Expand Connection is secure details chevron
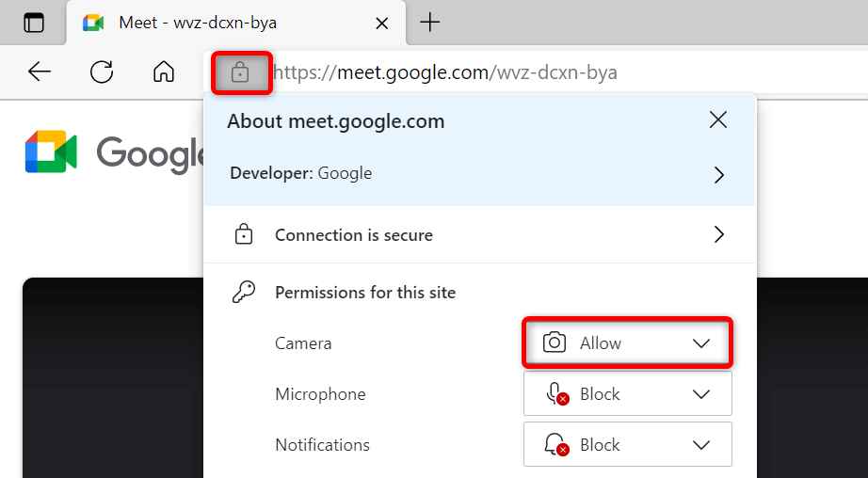 point(718,235)
